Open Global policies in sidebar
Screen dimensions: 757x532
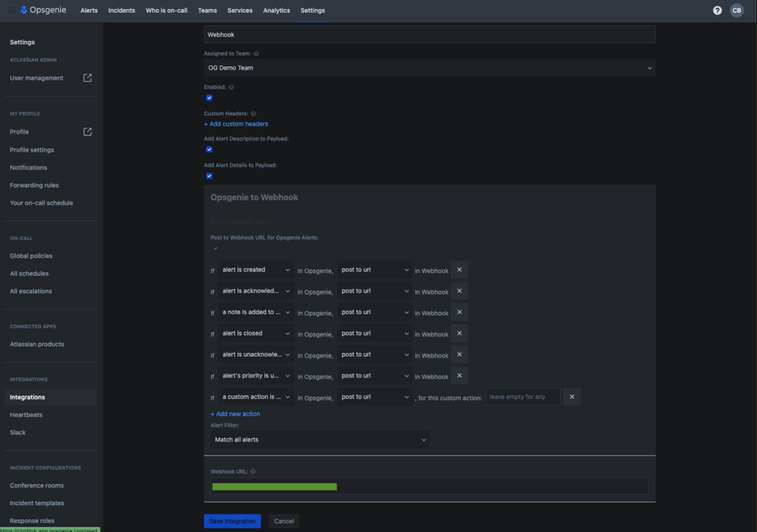[31, 256]
